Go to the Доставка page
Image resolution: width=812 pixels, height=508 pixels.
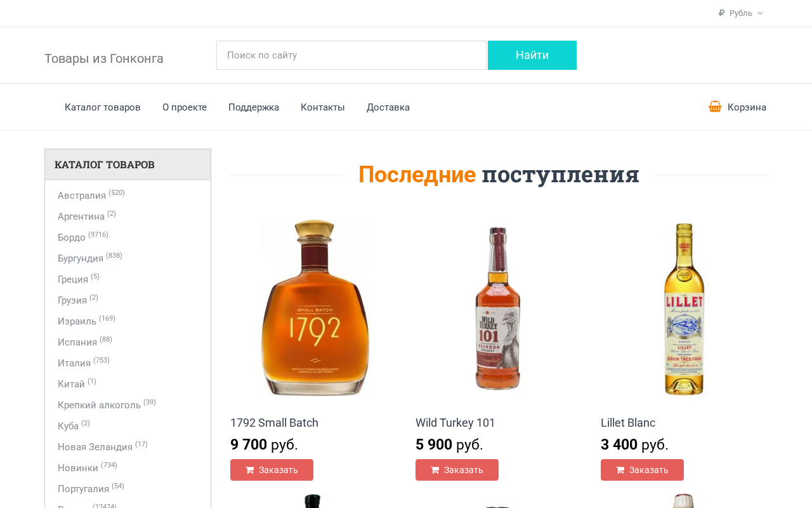pos(388,107)
